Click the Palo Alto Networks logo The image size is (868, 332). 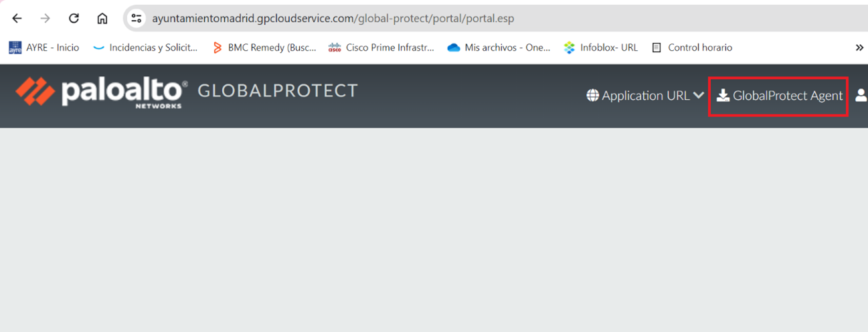click(x=101, y=92)
